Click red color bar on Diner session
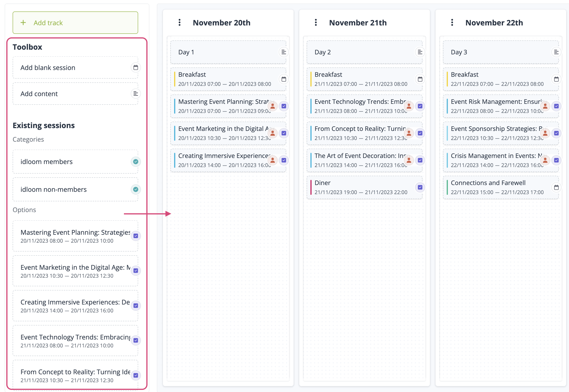 pos(311,187)
